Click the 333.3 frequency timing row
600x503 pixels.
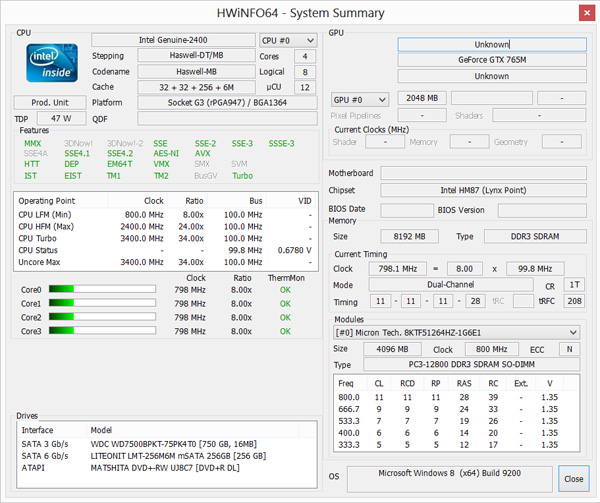point(456,444)
